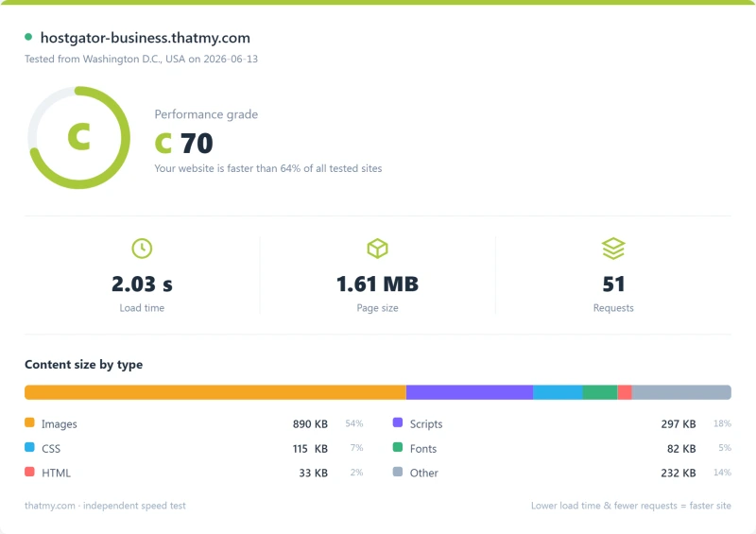Open the hostgator-business.thatmy.com domain title

tap(146, 38)
